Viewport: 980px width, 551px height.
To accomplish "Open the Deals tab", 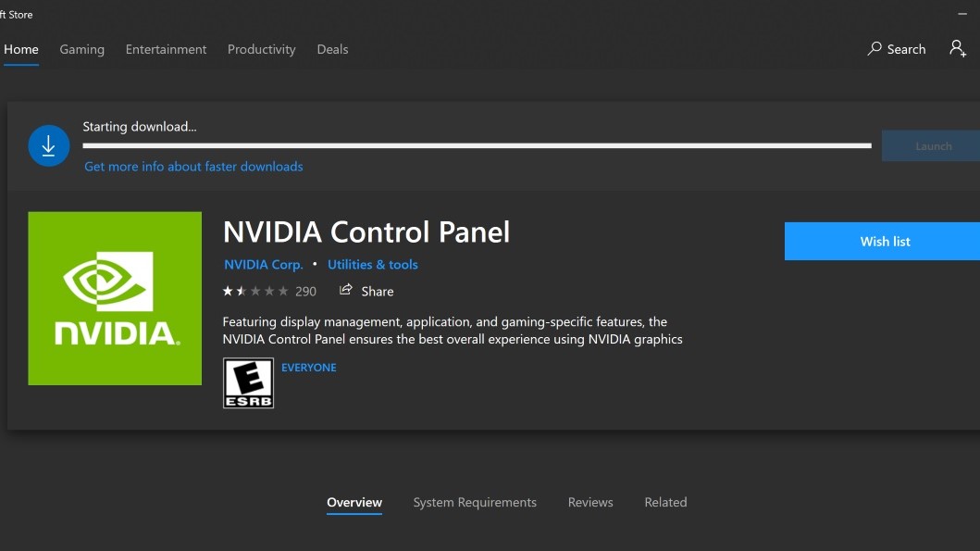I will coord(332,49).
